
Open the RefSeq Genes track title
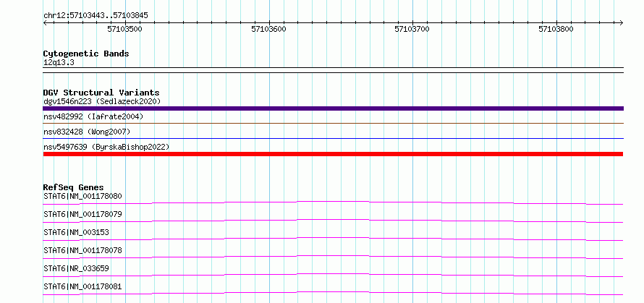click(x=74, y=187)
